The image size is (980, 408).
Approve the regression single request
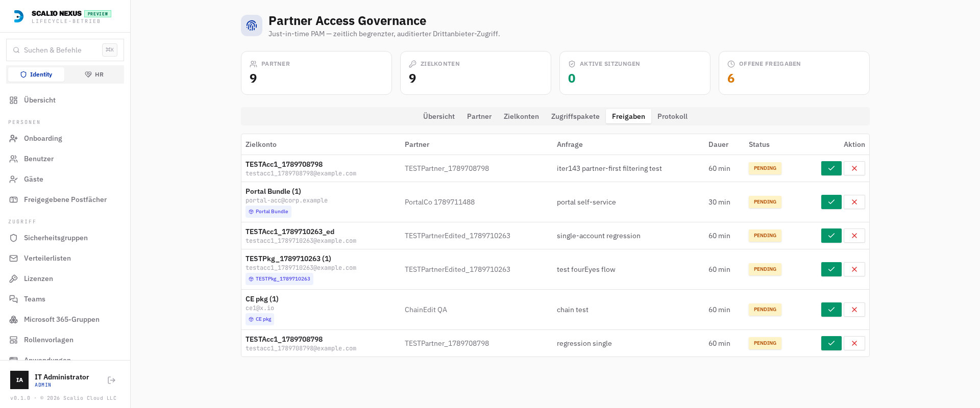click(831, 343)
